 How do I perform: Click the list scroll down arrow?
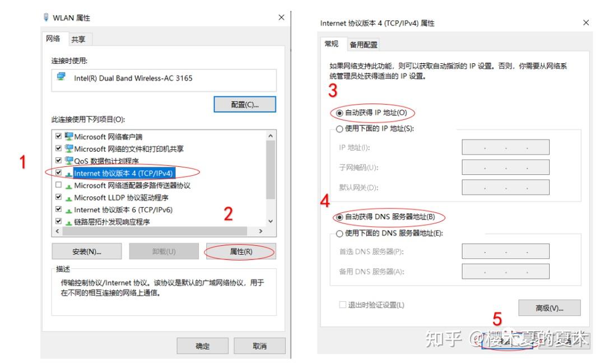[271, 221]
